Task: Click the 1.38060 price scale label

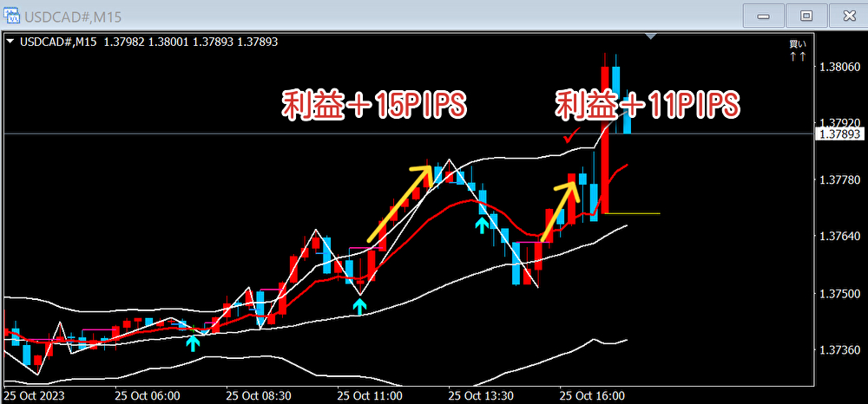Action: (x=841, y=67)
